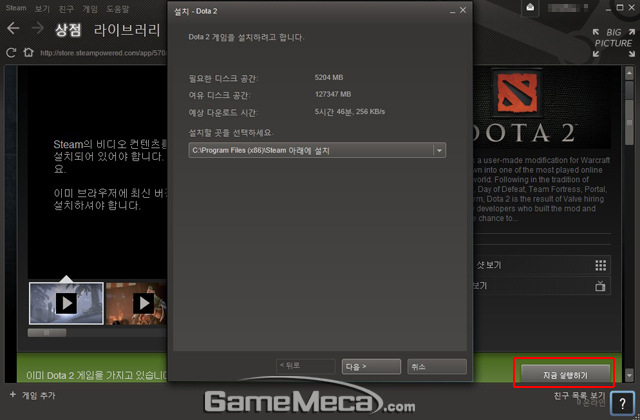Switch to the 라이브러리 tab
640x420 pixels.
tap(127, 30)
